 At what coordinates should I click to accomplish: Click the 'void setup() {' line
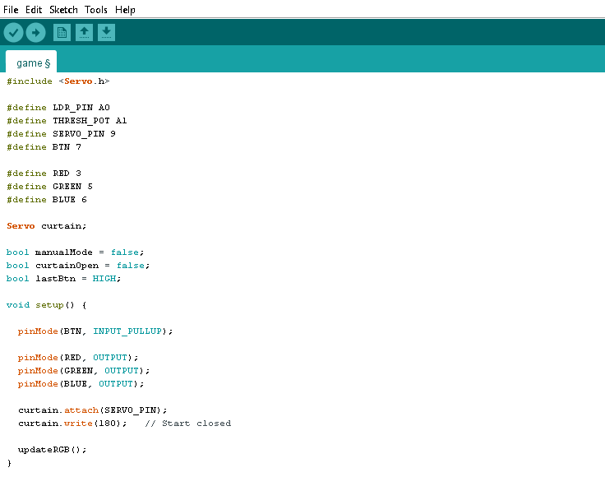pos(47,305)
